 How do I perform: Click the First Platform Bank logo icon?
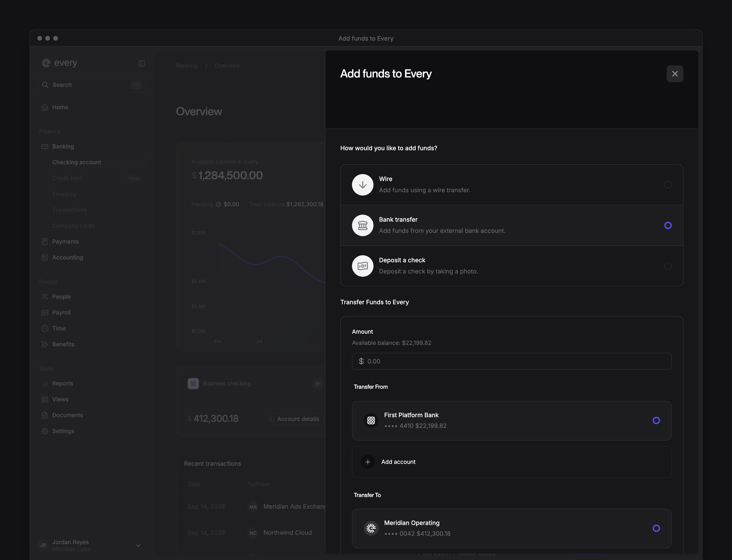click(x=371, y=420)
